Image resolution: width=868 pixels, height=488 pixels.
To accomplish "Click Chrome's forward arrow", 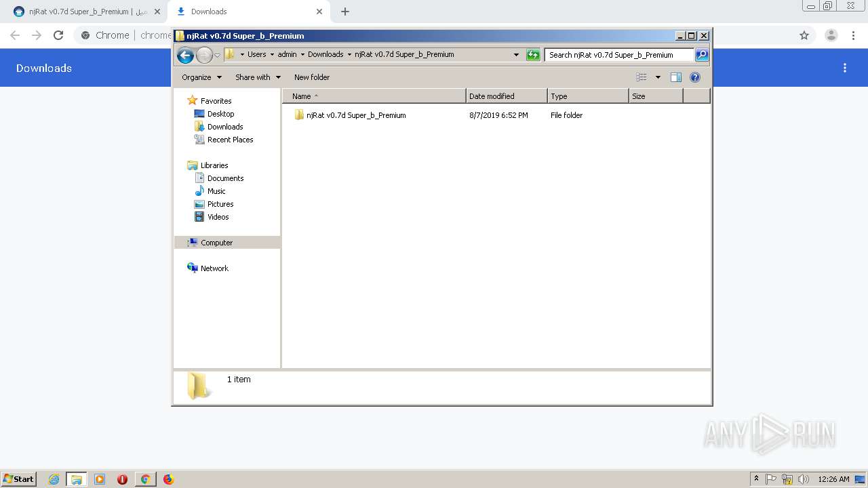I will tap(37, 35).
